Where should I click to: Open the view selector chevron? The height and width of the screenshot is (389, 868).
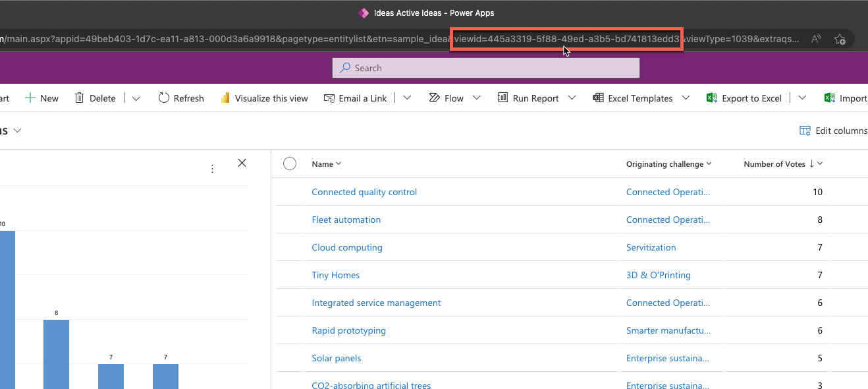point(18,131)
